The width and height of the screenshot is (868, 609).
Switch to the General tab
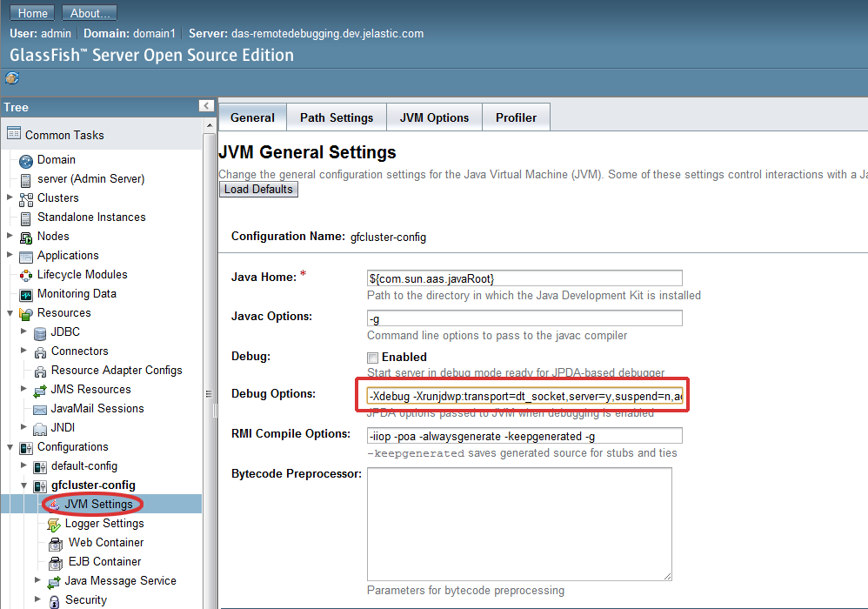click(x=252, y=117)
